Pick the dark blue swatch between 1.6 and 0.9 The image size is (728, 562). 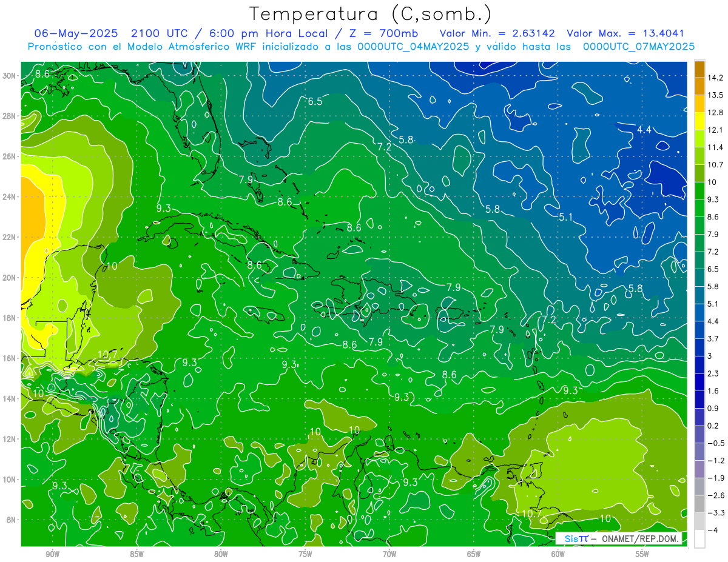[699, 400]
